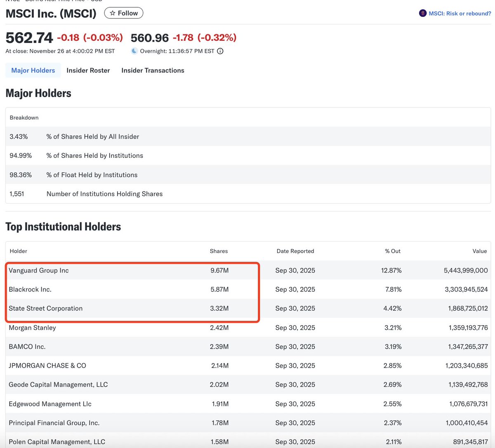Click the 562.74 closing price
The width and height of the screenshot is (495, 448).
point(29,38)
